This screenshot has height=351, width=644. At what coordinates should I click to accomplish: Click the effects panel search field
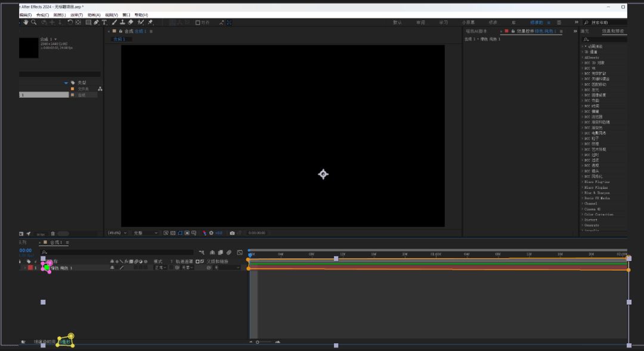(x=605, y=39)
